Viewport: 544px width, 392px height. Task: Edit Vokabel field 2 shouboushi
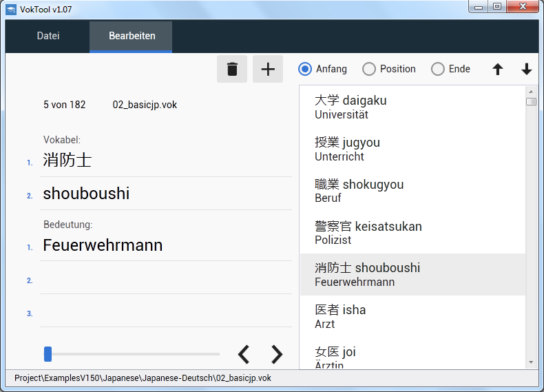click(x=166, y=194)
